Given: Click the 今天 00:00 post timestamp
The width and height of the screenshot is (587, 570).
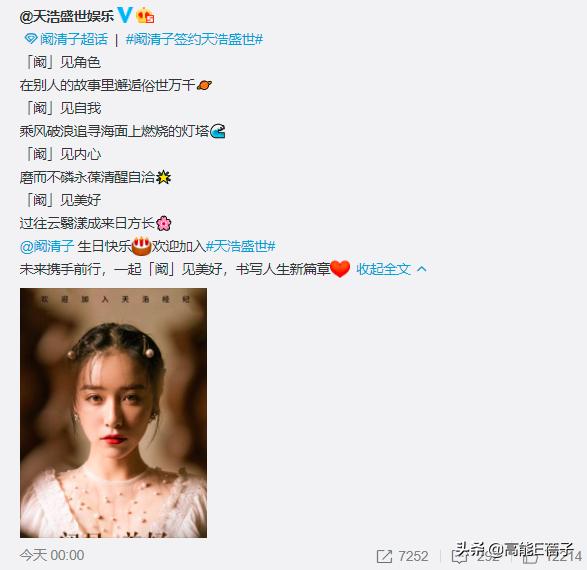Looking at the screenshot, I should point(52,555).
